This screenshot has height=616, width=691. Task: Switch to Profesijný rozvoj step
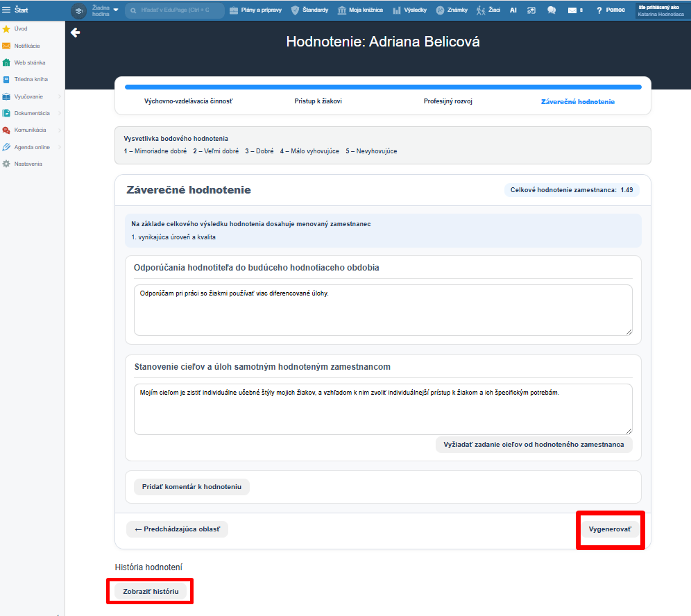pos(447,101)
